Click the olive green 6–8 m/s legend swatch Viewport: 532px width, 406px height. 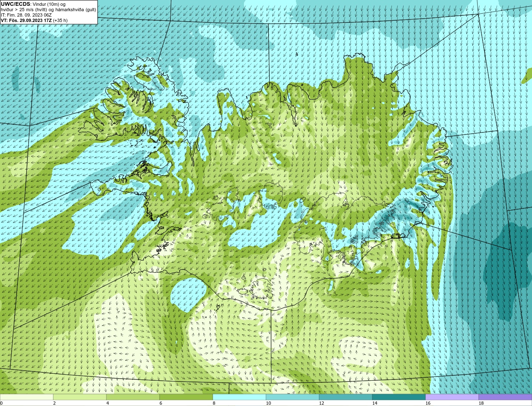coord(186,397)
